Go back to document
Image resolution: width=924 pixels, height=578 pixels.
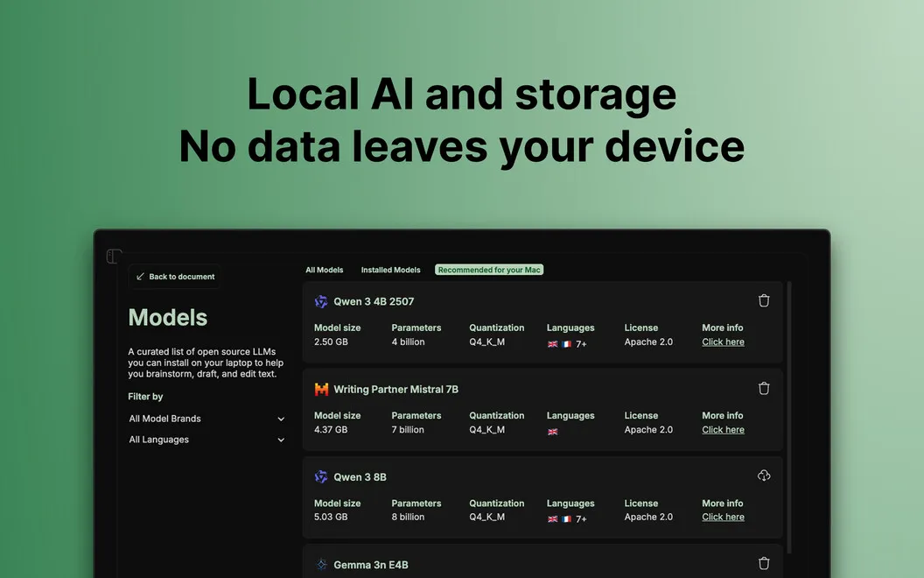pyautogui.click(x=174, y=277)
